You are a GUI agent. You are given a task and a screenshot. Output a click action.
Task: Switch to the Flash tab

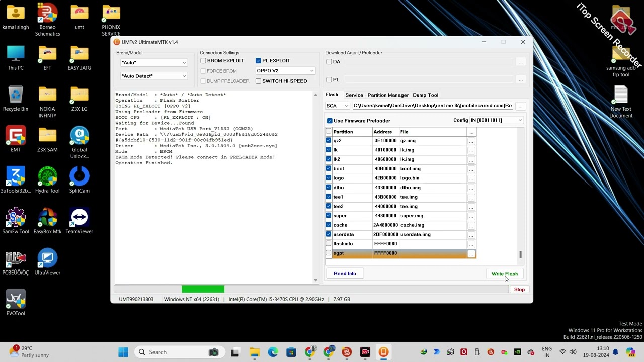click(332, 95)
